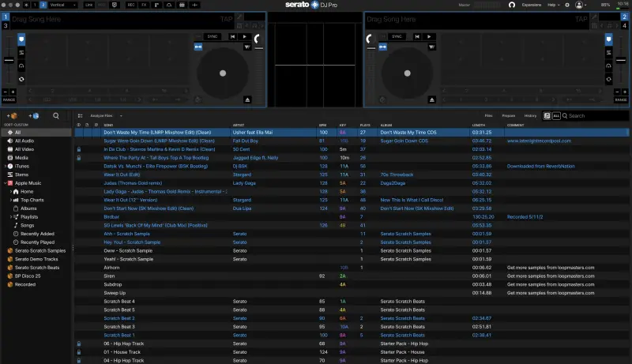
Task: Click the edit grid pencil on left deck
Action: (x=239, y=17)
